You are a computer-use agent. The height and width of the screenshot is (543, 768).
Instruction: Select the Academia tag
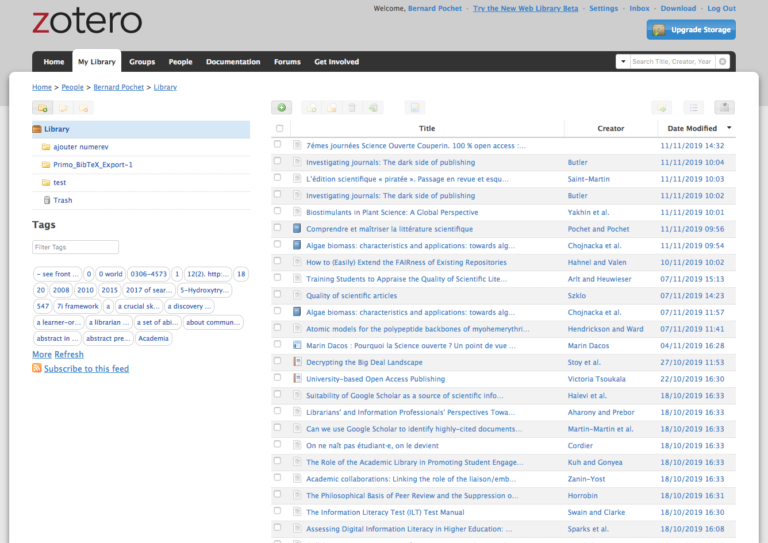(x=153, y=338)
